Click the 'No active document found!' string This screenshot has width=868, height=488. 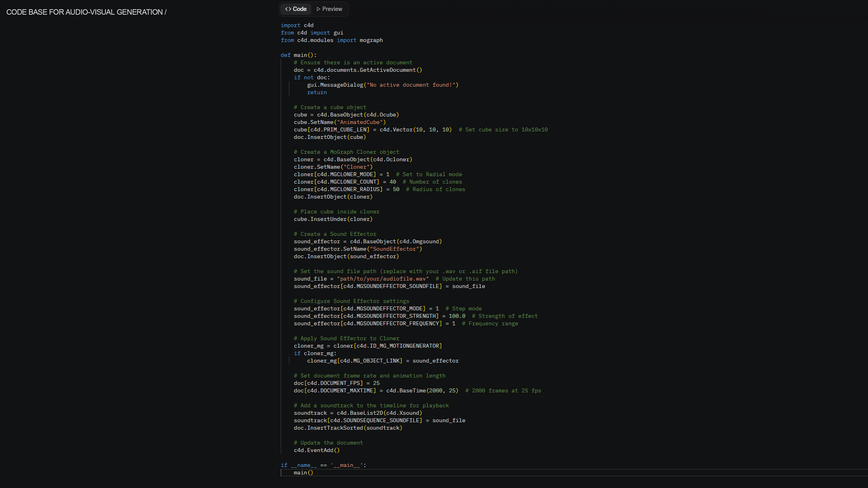pyautogui.click(x=412, y=85)
